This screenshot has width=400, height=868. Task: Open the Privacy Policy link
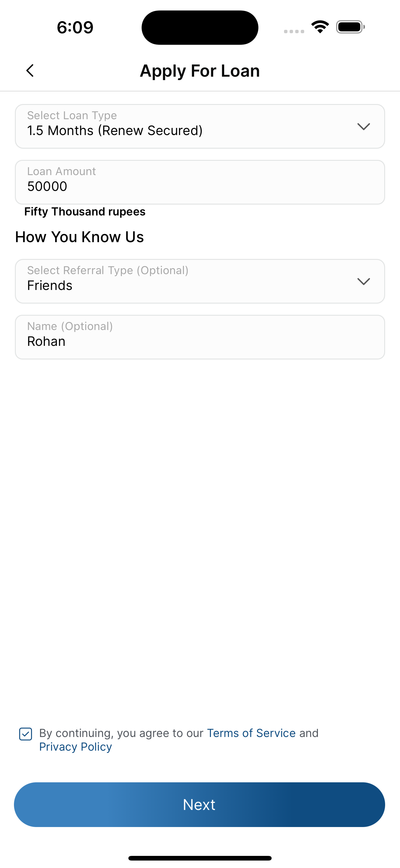(x=75, y=747)
